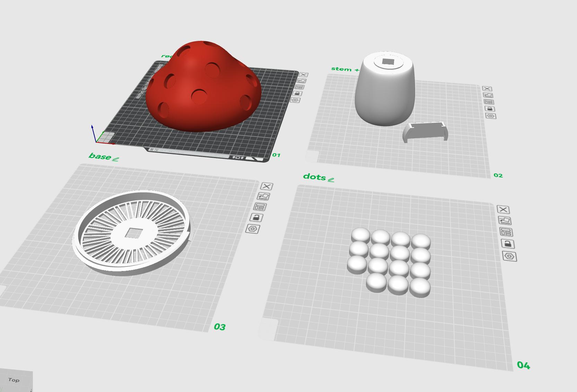The image size is (577, 392).
Task: Auto-orient objects on plate 01
Action: (301, 81)
